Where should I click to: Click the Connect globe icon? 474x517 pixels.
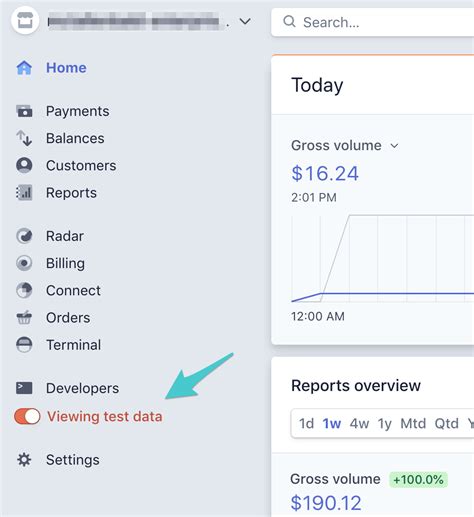[24, 290]
